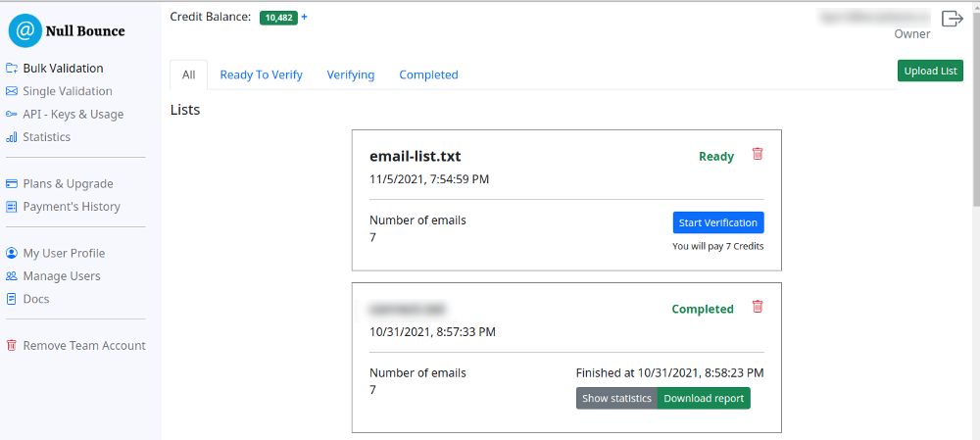Open Statistics from the sidebar
The image size is (980, 440).
[x=46, y=137]
